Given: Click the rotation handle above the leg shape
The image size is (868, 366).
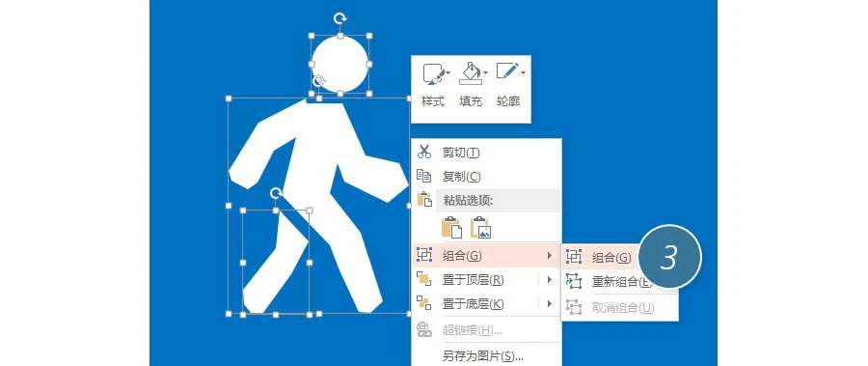Looking at the screenshot, I should [x=276, y=193].
